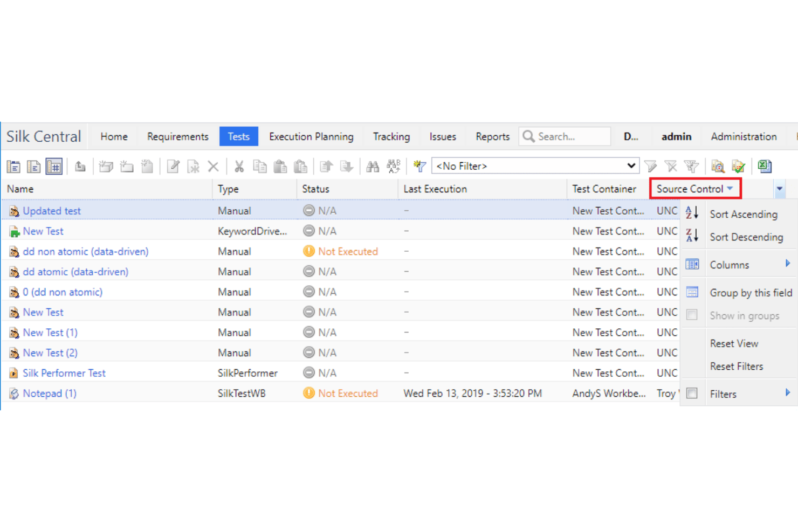Export table to Excel icon
798x532 pixels.
click(765, 167)
